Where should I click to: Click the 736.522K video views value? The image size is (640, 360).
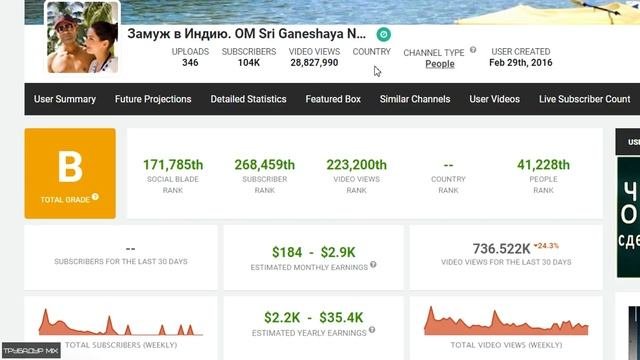(x=501, y=249)
